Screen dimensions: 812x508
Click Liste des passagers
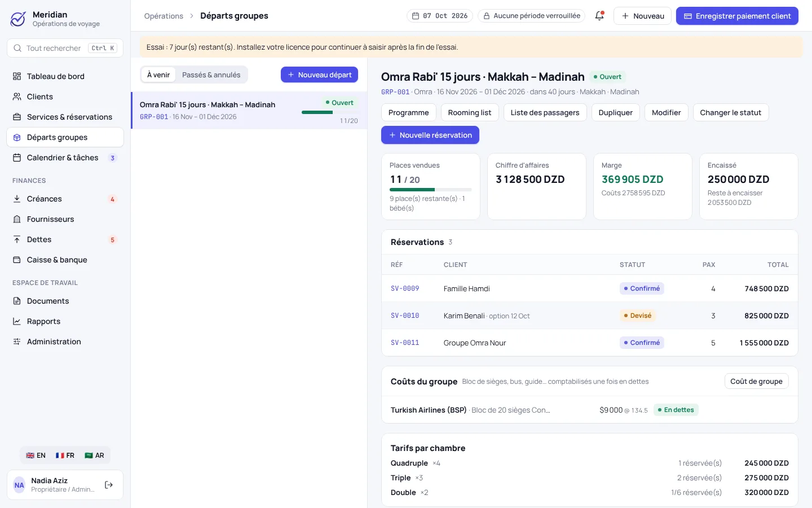click(x=545, y=112)
